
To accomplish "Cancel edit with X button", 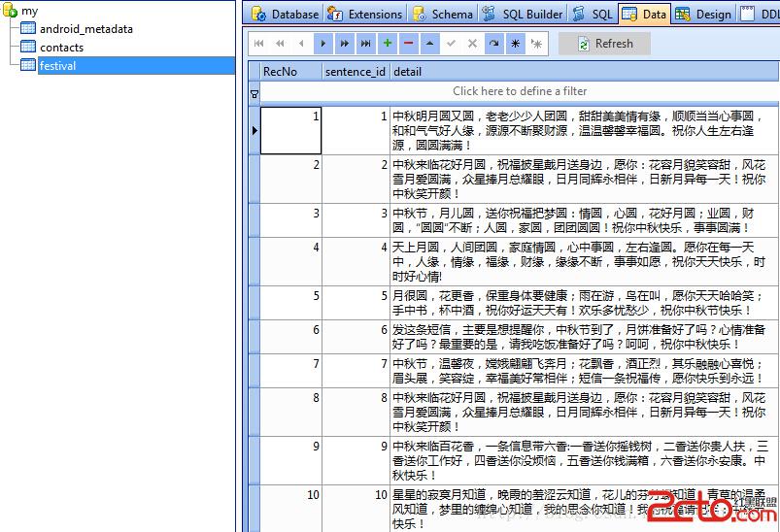I will pos(473,44).
